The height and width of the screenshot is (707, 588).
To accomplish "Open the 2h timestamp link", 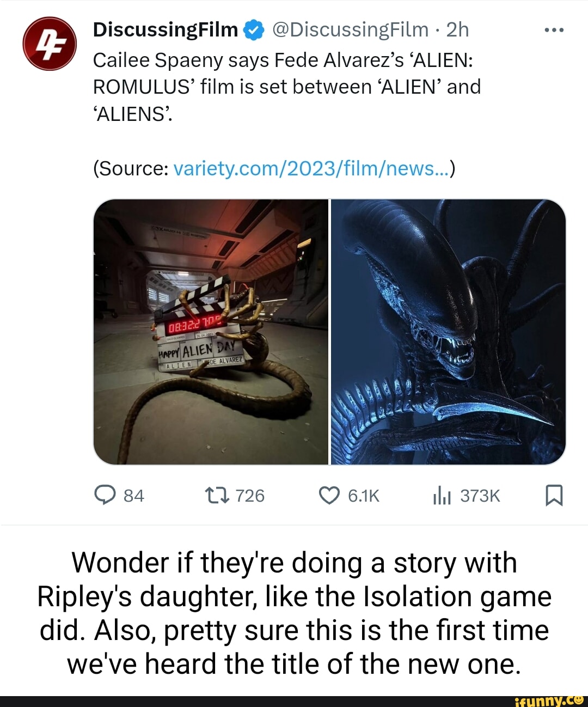I will [x=457, y=30].
